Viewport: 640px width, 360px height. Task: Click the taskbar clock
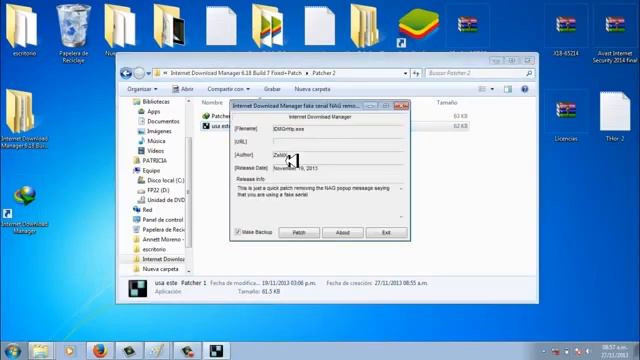point(615,351)
